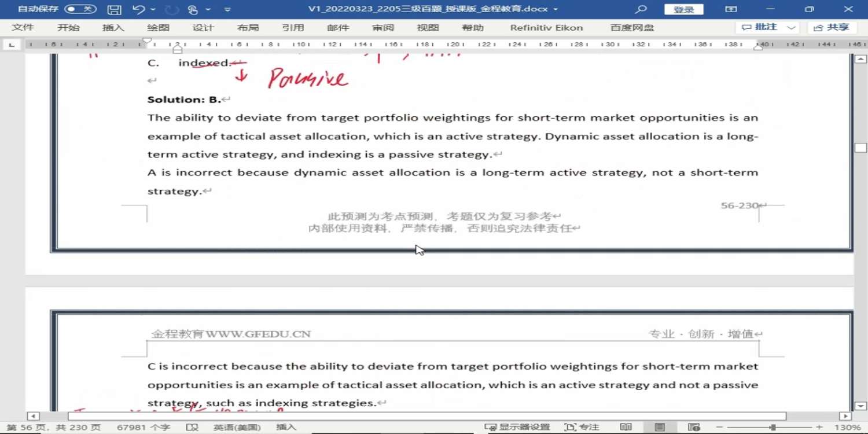The image size is (868, 434).
Task: Enable 专注 Focus mode
Action: point(582,427)
